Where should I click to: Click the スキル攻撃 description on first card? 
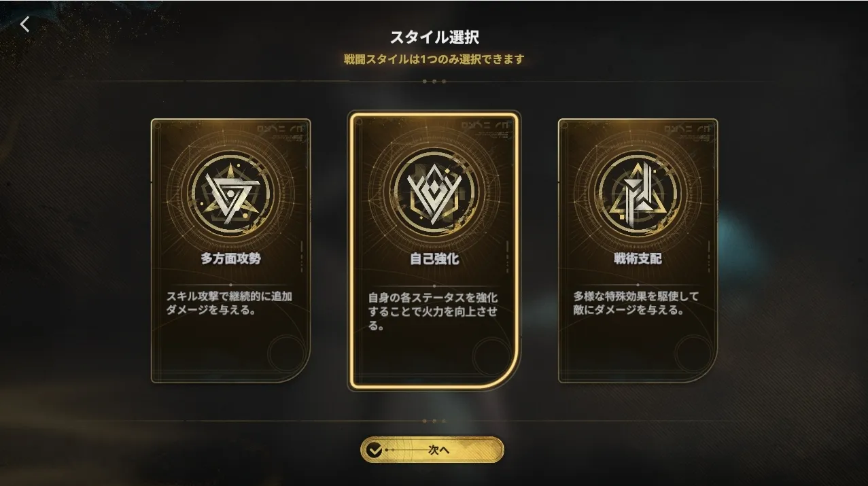click(229, 303)
